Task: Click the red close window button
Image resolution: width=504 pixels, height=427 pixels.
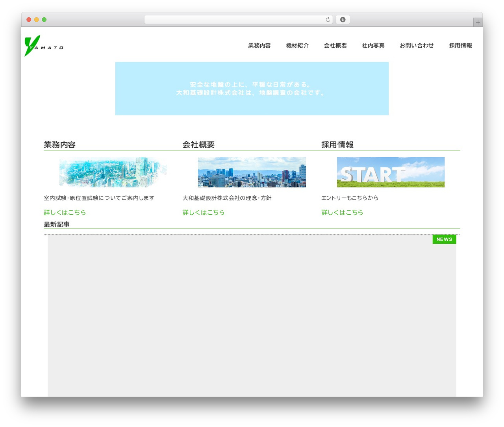Action: (x=29, y=20)
